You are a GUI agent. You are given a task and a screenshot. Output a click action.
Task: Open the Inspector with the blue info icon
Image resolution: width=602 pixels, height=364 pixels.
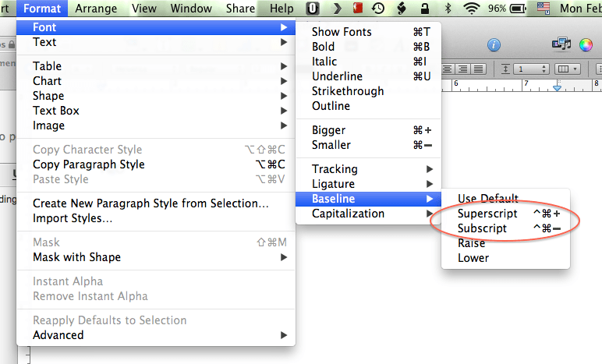point(494,45)
